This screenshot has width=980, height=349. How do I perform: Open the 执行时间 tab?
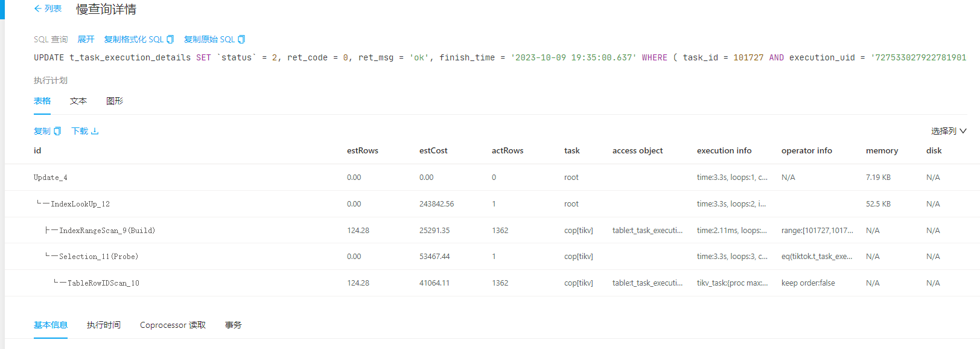tap(104, 325)
